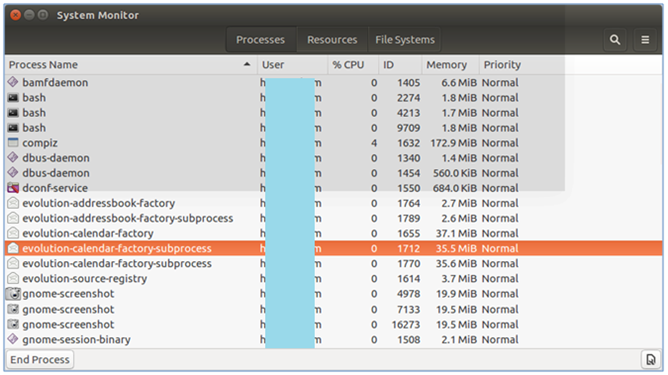Click the dconf-service process icon
The height and width of the screenshot is (375, 668).
(x=13, y=188)
